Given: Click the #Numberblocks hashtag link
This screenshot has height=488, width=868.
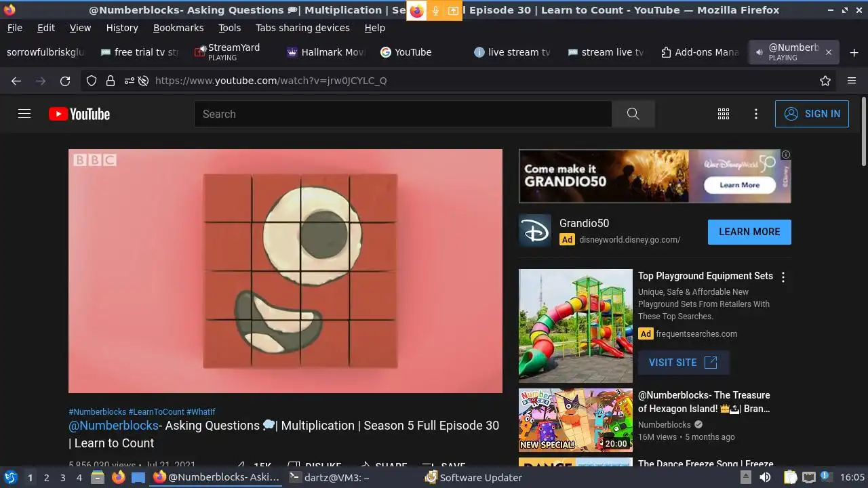Looking at the screenshot, I should 97,411.
